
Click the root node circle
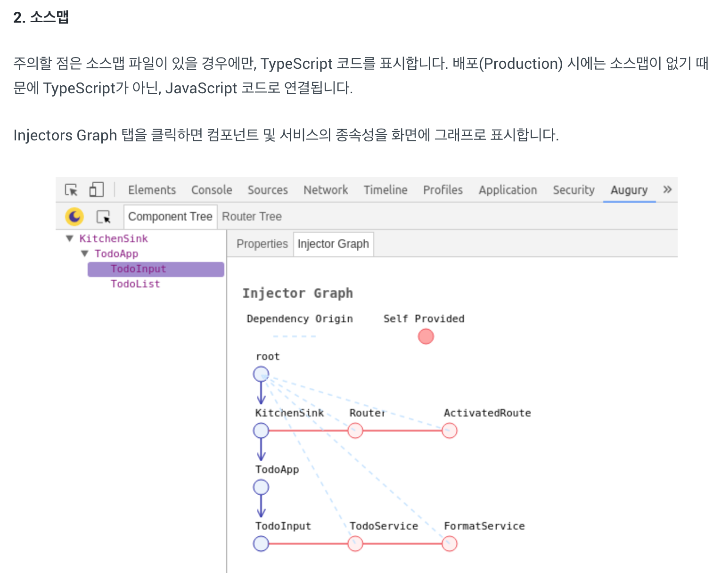261,374
